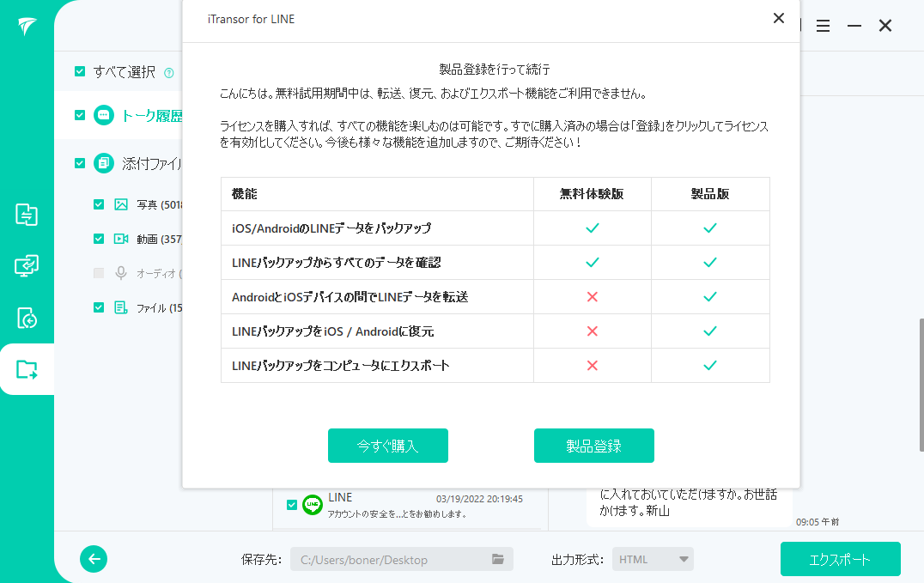Open the restore LINE backup sidebar icon
The width and height of the screenshot is (924, 583).
pos(27,318)
